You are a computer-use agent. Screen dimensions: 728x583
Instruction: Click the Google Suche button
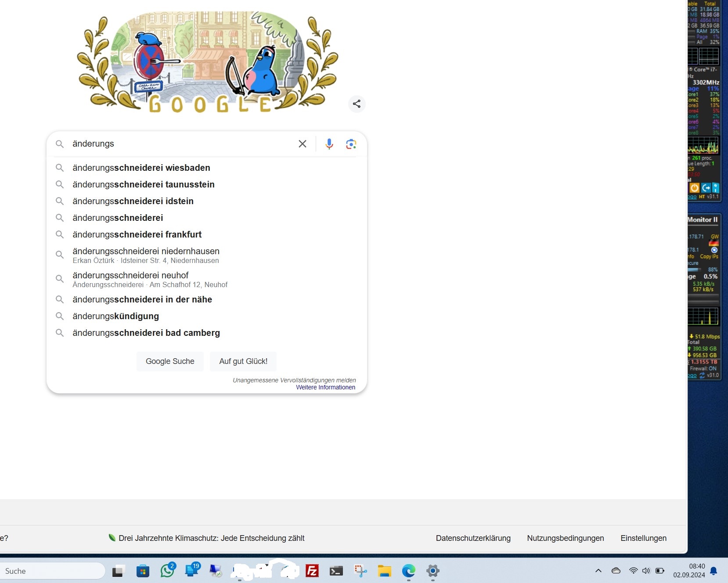170,361
